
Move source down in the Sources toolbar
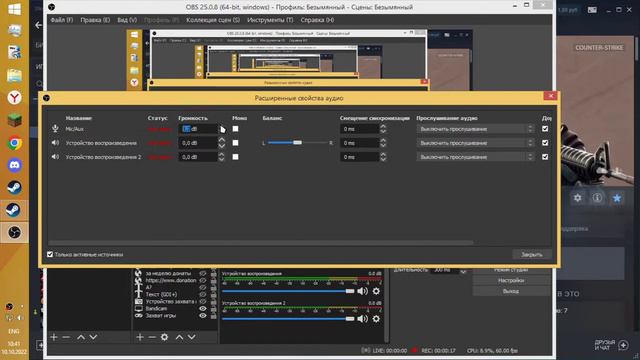pos(191,337)
